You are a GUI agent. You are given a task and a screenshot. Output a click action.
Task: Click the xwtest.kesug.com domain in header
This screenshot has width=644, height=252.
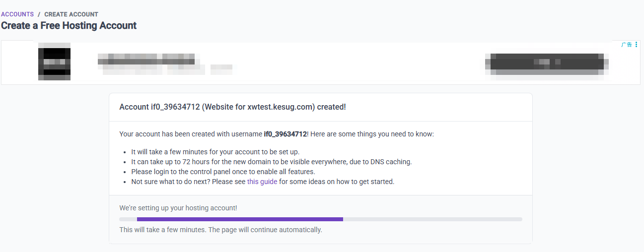[x=281, y=107]
